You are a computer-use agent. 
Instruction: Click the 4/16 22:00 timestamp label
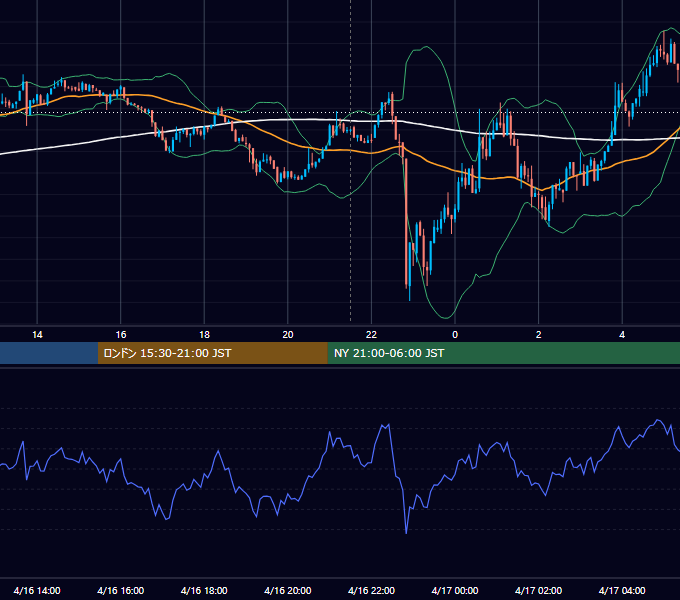(371, 590)
